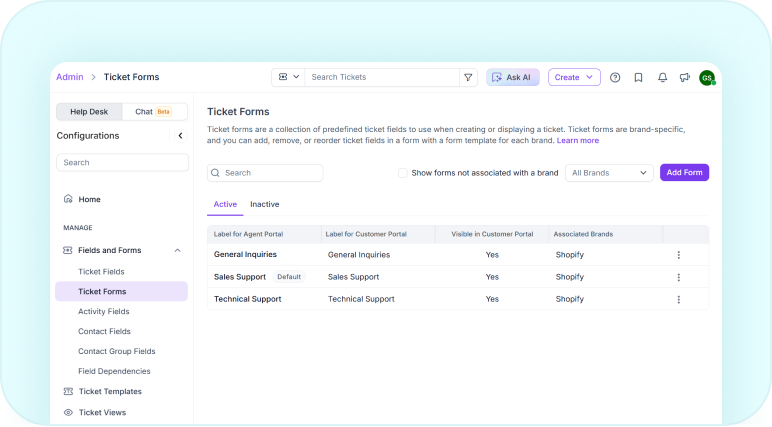
Task: Open Contact Group Fields in sidebar
Action: [117, 351]
